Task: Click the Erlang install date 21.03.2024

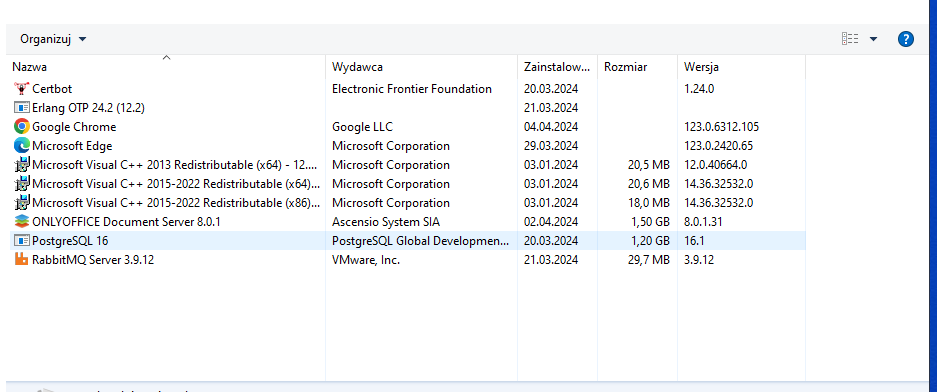Action: (551, 108)
